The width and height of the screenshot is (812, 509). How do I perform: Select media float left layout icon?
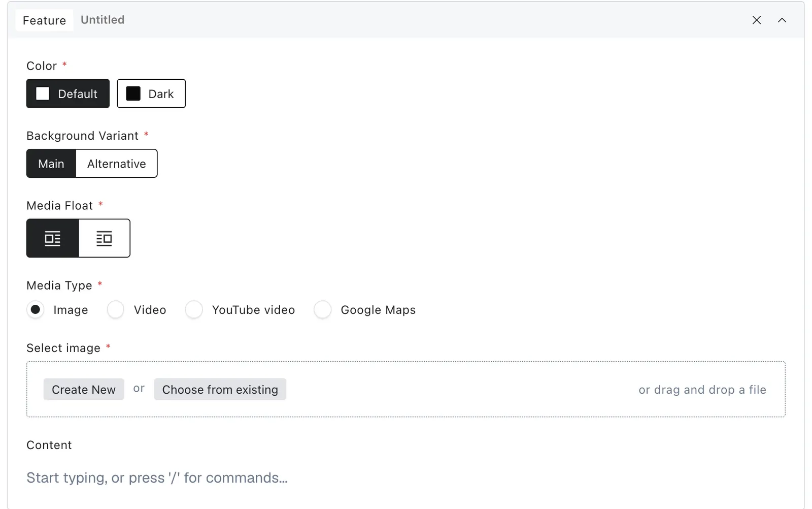[52, 238]
